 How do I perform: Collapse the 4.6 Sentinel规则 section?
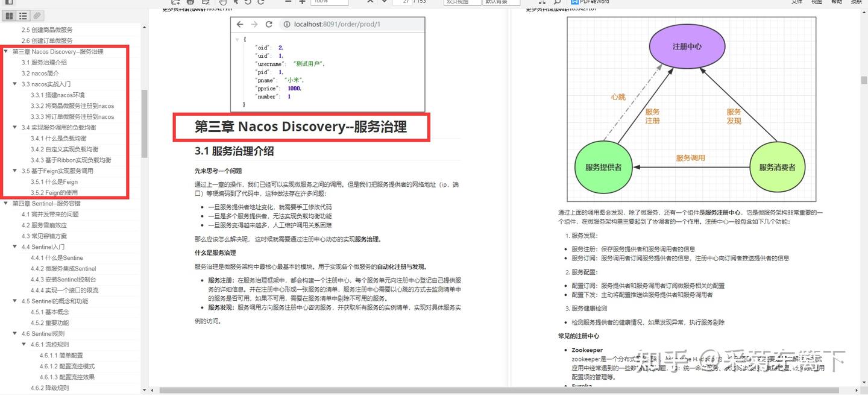coord(15,334)
